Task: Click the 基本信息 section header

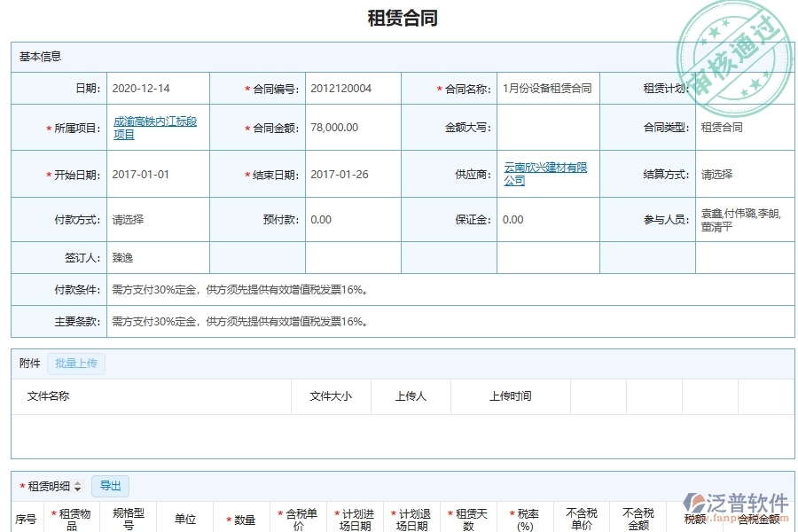Action: pyautogui.click(x=37, y=56)
